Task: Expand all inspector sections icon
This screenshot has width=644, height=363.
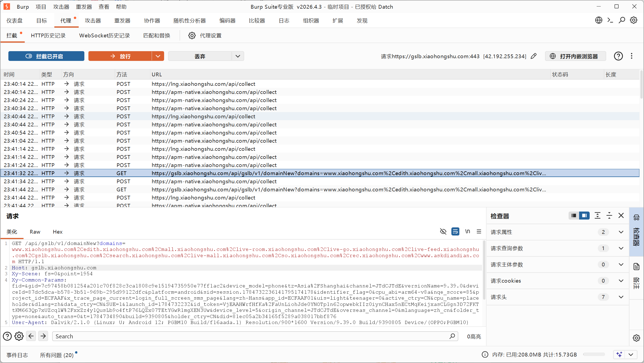Action: pos(597,215)
